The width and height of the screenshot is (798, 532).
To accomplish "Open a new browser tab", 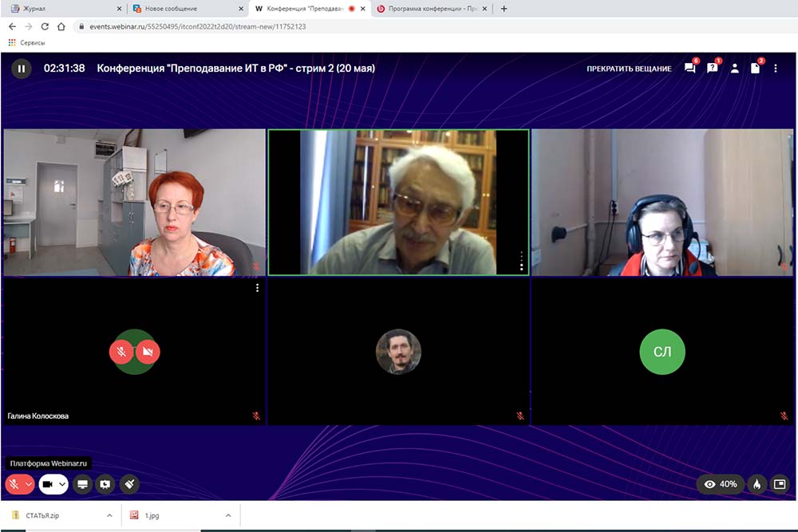I will coord(504,9).
